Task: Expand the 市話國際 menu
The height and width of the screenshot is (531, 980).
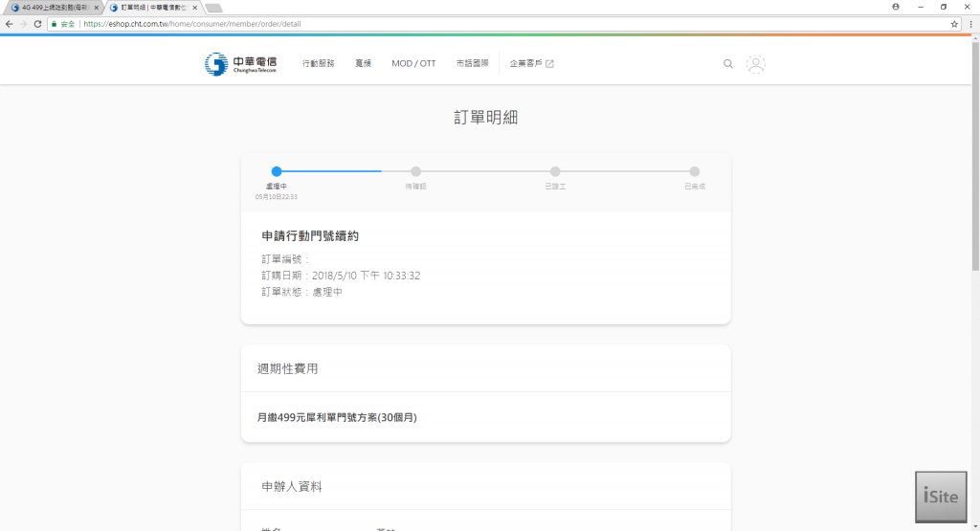Action: [x=473, y=64]
